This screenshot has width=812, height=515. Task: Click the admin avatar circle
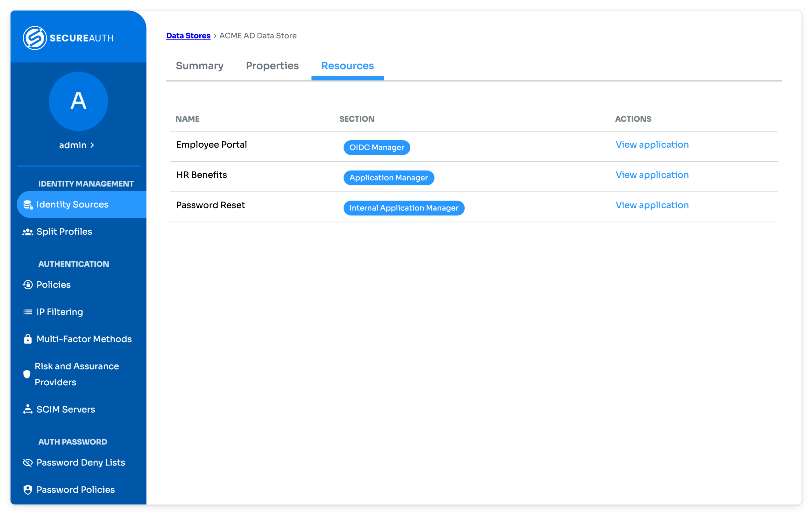tap(78, 101)
